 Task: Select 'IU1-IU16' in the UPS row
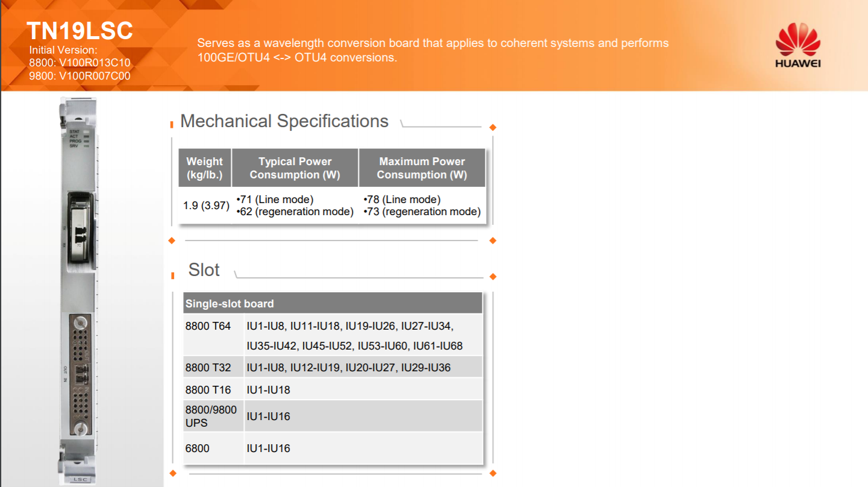coord(269,416)
